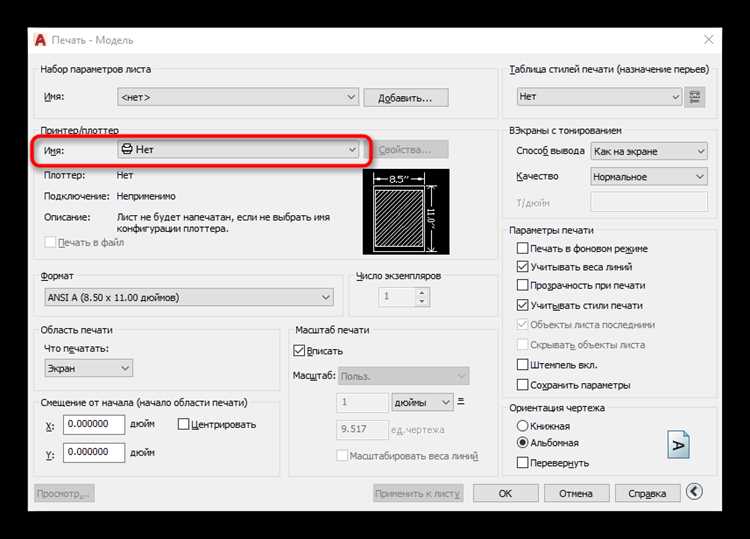Open the дюймы units dropdown
The image size is (750, 539).
(422, 403)
